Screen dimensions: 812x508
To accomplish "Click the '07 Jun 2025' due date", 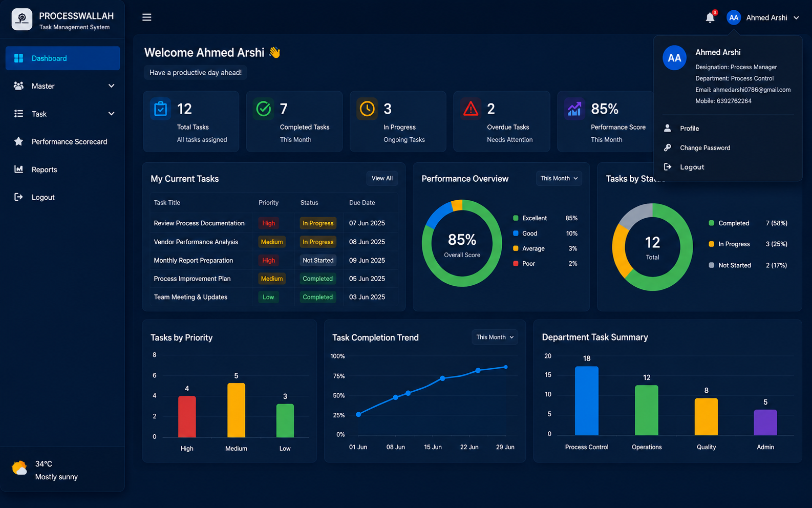I will click(x=367, y=223).
